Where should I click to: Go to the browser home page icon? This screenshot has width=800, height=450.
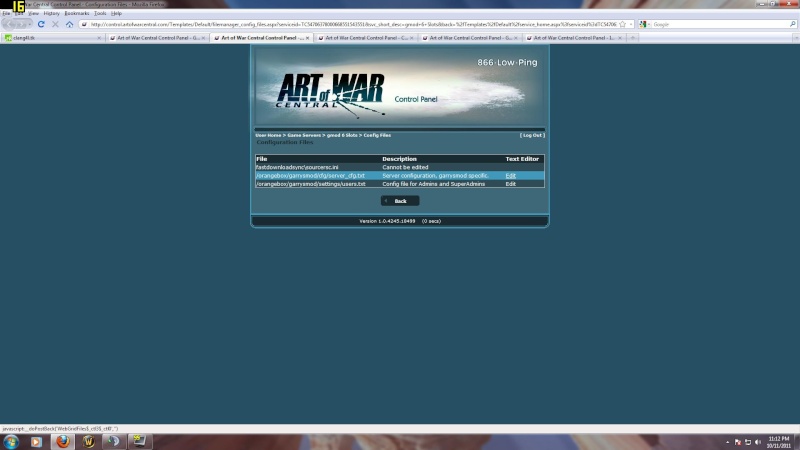pos(69,24)
